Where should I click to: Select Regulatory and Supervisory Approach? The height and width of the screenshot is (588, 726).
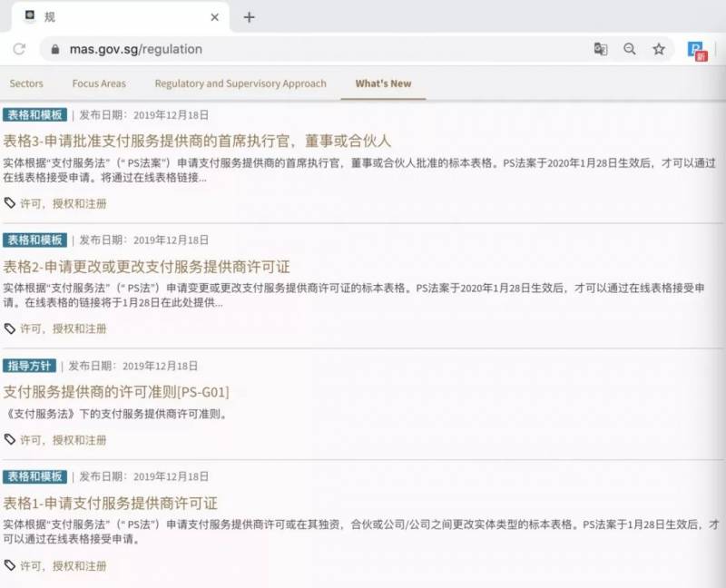[x=240, y=83]
